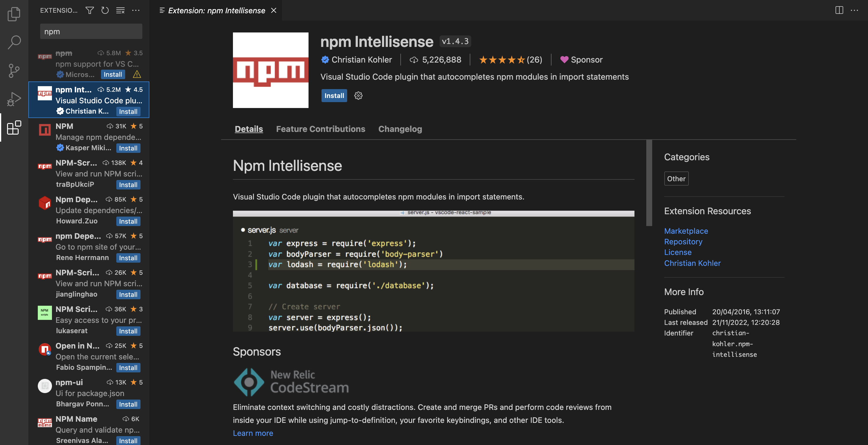
Task: Install NPM-Scripts by jianglinghao
Action: [x=128, y=295]
